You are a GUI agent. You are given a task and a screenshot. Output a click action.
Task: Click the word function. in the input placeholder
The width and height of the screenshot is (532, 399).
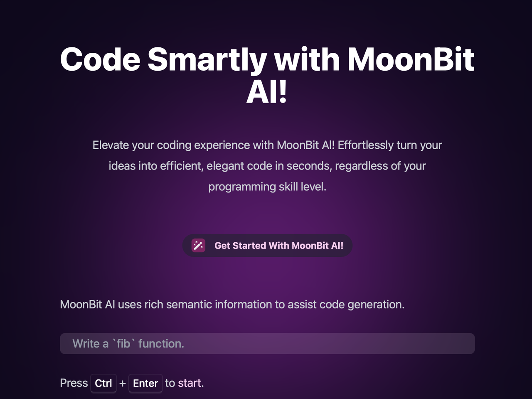161,344
